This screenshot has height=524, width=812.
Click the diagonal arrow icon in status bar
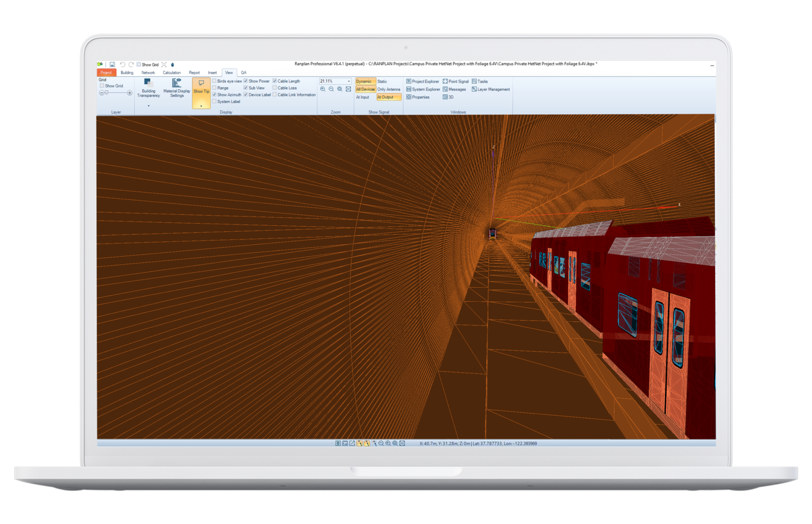point(352,443)
